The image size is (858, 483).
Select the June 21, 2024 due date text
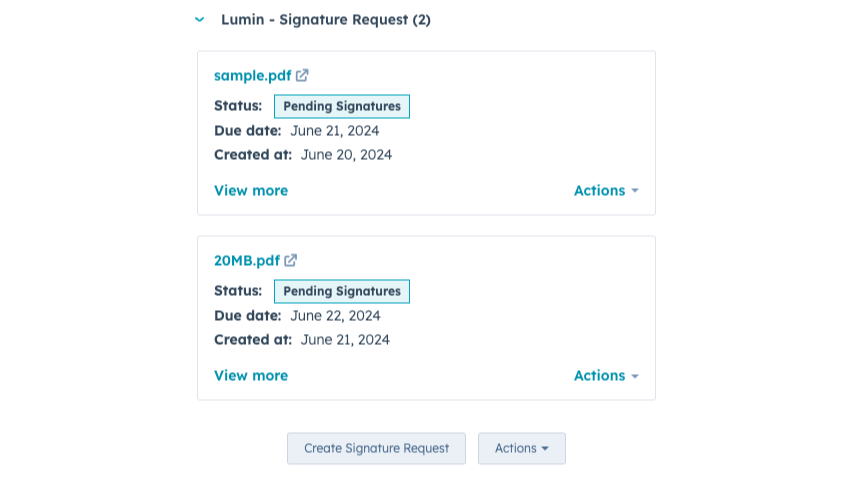335,130
